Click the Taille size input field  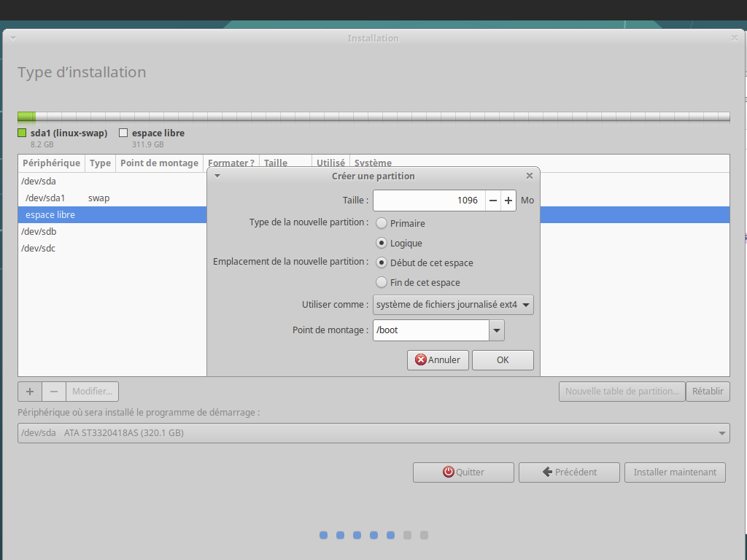(x=428, y=201)
